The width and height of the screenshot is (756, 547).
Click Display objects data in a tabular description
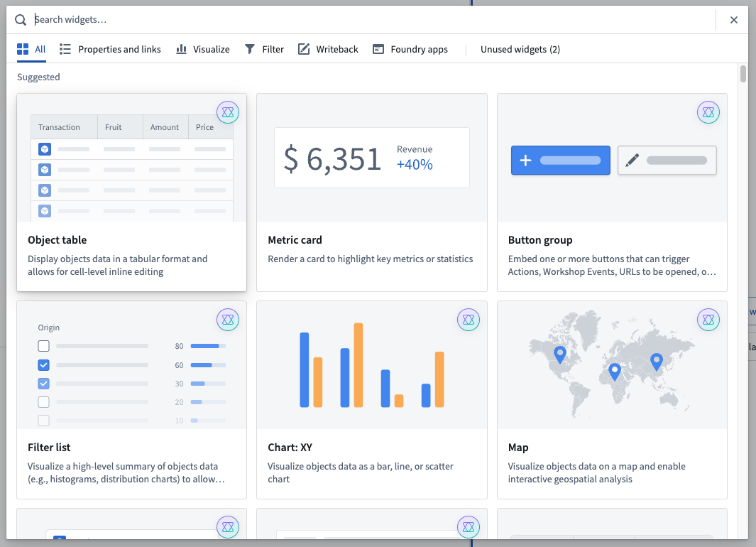[x=118, y=265]
